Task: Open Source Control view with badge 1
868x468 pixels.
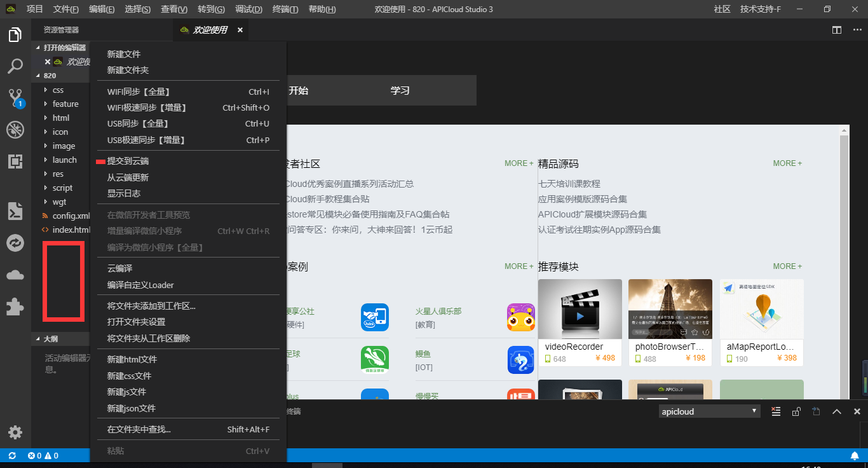Action: click(15, 97)
